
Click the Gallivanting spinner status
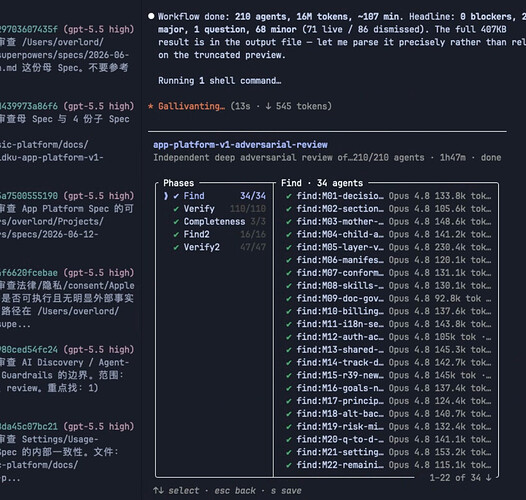(x=191, y=106)
